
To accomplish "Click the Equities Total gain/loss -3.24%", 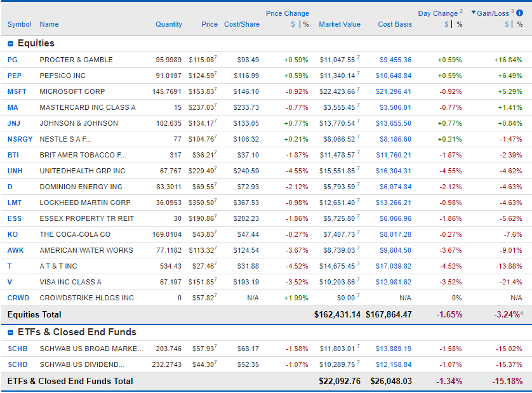I will click(x=508, y=315).
